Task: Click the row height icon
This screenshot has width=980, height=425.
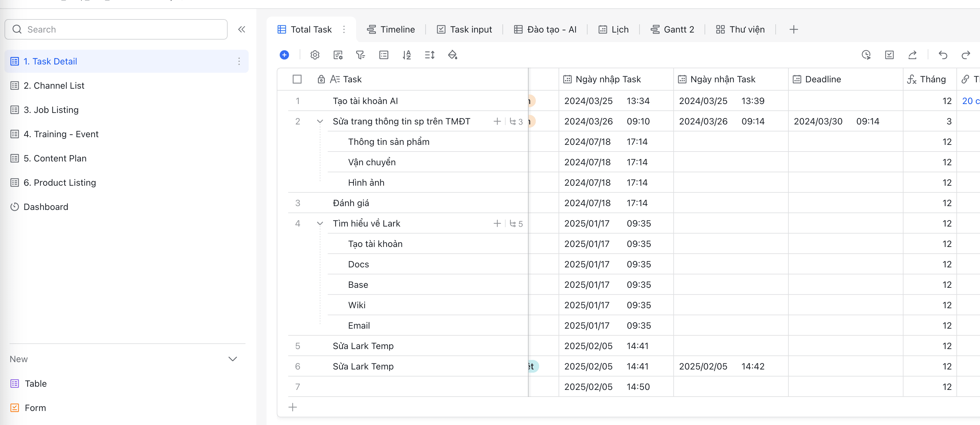Action: click(429, 55)
